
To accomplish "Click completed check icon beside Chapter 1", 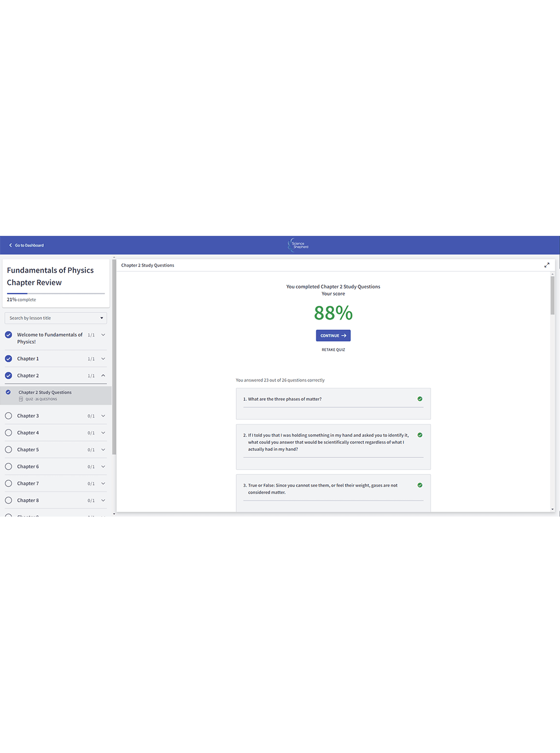I will click(x=8, y=359).
